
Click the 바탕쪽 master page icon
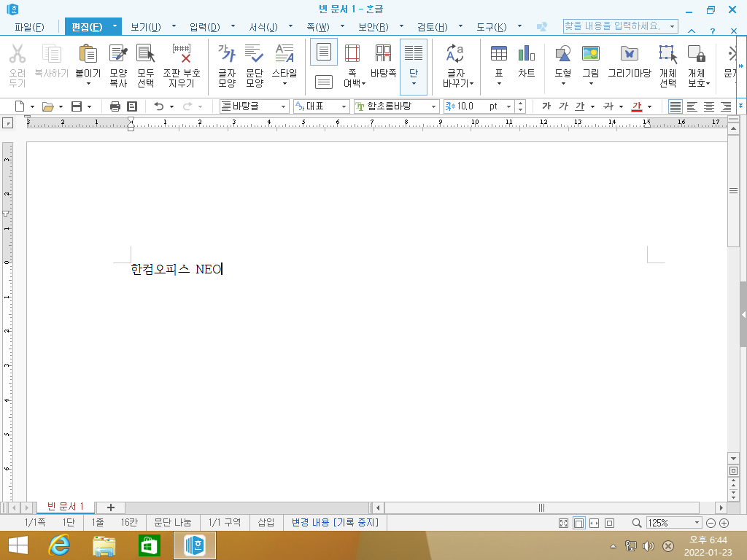click(x=383, y=53)
